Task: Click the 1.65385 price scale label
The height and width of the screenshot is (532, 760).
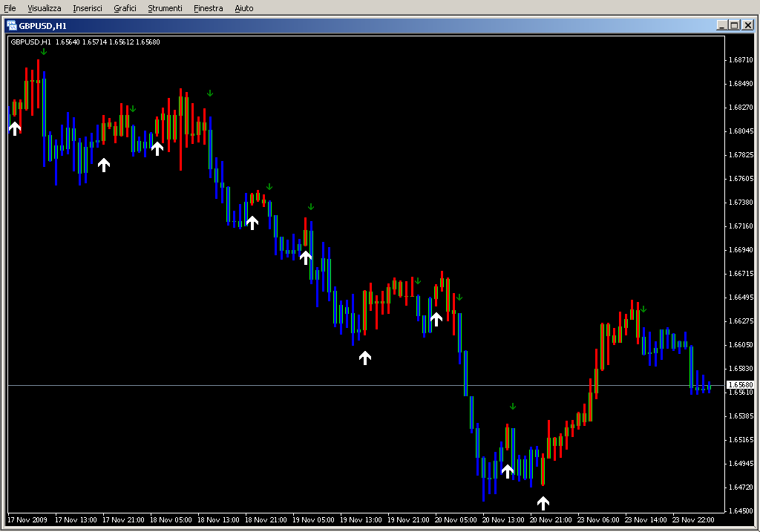Action: click(x=741, y=416)
